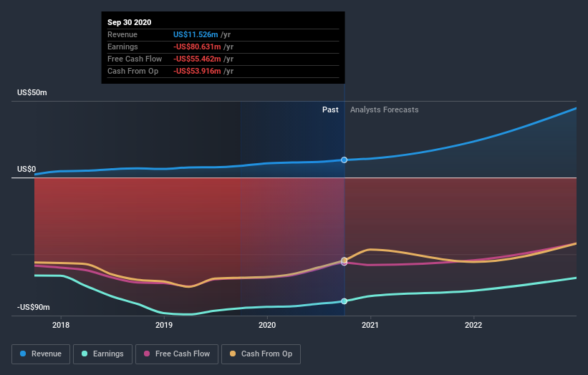Click the US$50m y-axis label
Screen dimensions: 588x375
[32, 92]
